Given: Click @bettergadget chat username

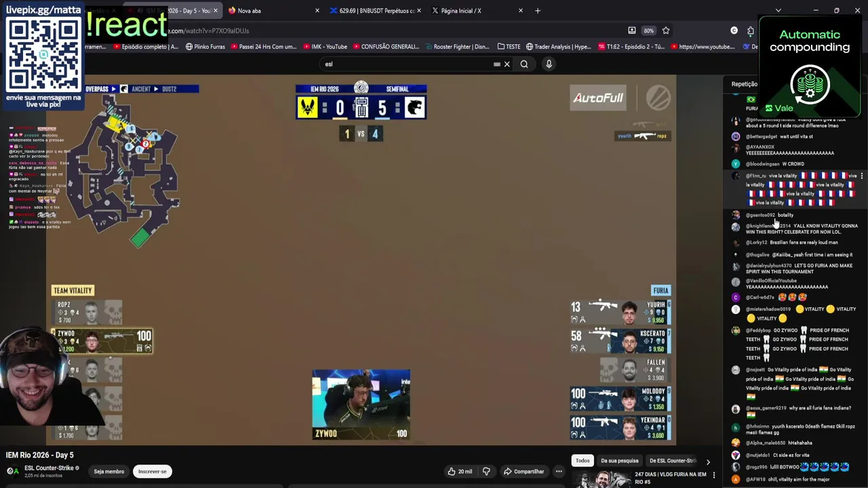Looking at the screenshot, I should point(762,137).
